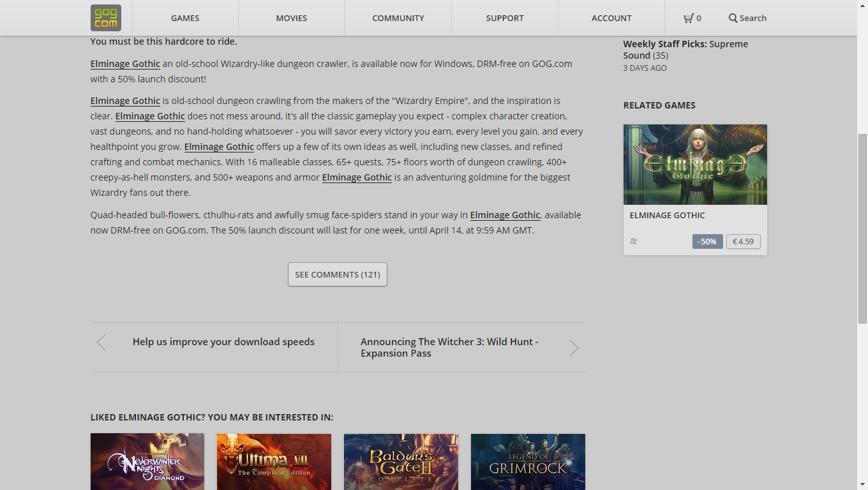This screenshot has width=868, height=490.
Task: Click the scrollbar down arrow
Action: point(862,484)
